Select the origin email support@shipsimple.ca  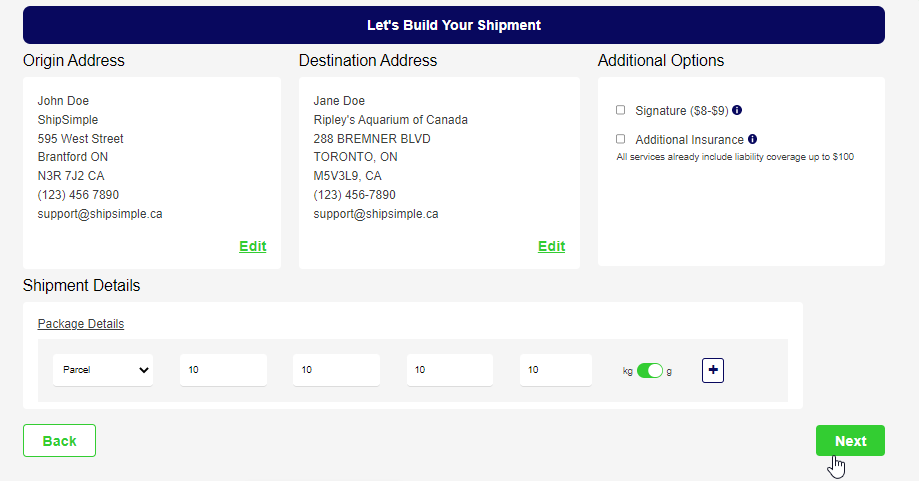point(100,214)
